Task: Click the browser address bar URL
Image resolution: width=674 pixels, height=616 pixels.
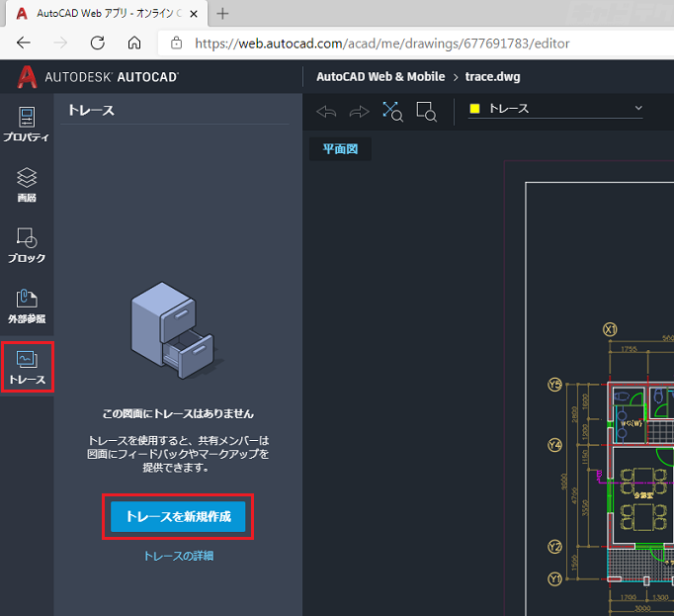Action: (x=382, y=44)
